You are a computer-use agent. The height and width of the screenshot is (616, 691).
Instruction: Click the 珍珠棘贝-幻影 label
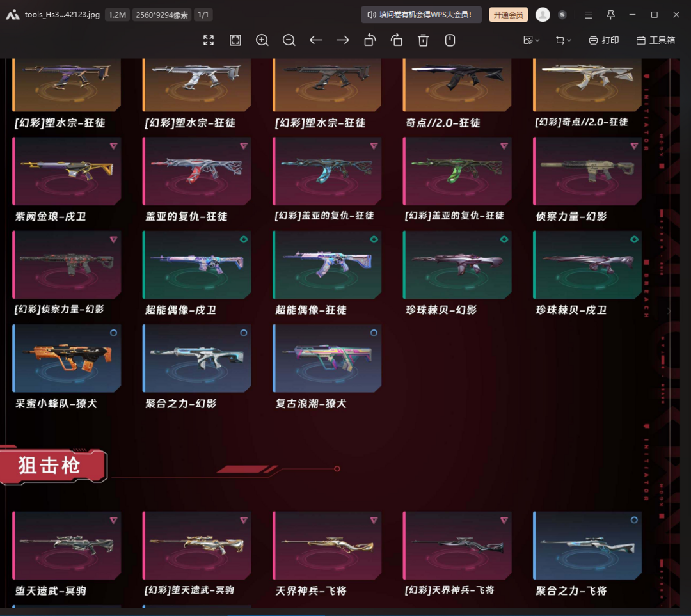441,310
